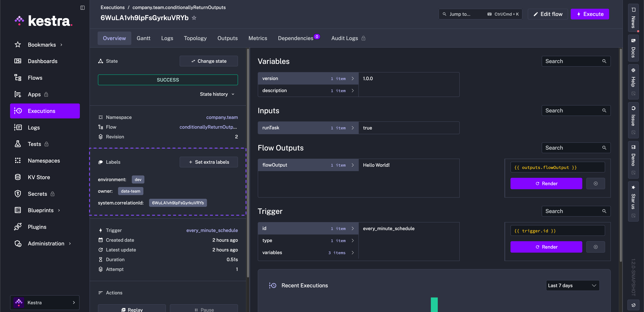Click the Plugins sidebar icon

(x=18, y=227)
